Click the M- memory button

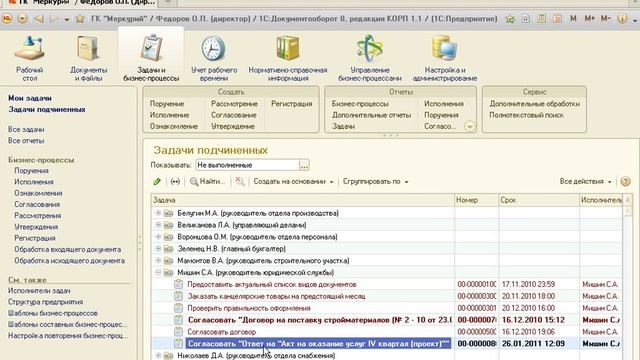(606, 19)
